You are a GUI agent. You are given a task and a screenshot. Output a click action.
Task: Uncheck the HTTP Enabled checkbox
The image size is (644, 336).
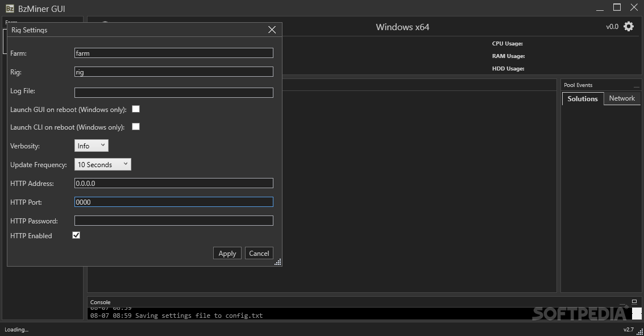(x=76, y=235)
